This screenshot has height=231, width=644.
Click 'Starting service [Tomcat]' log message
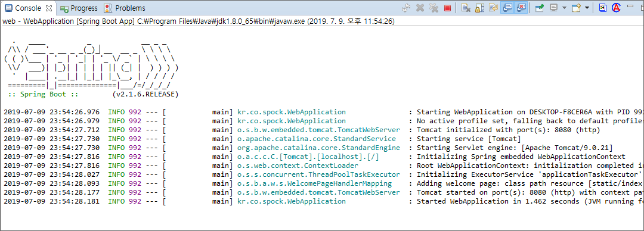tap(469, 139)
